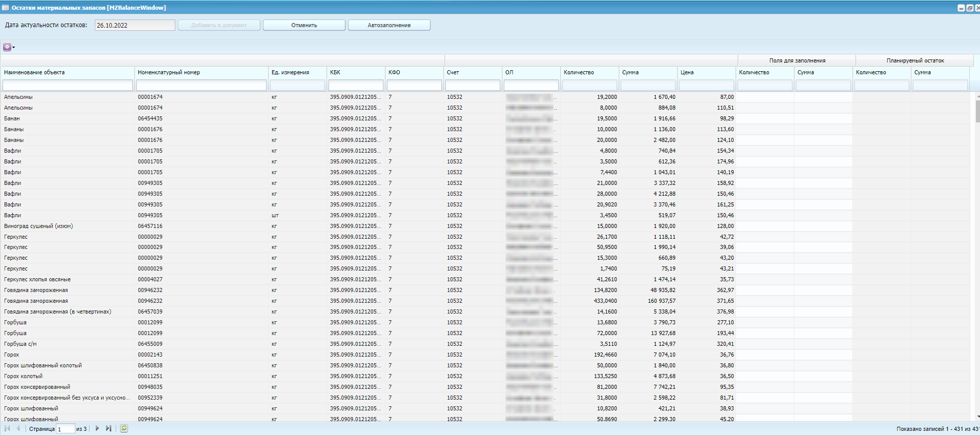This screenshot has height=436, width=980.
Task: Click filter field under Номенклатурный номер
Action: tap(201, 85)
